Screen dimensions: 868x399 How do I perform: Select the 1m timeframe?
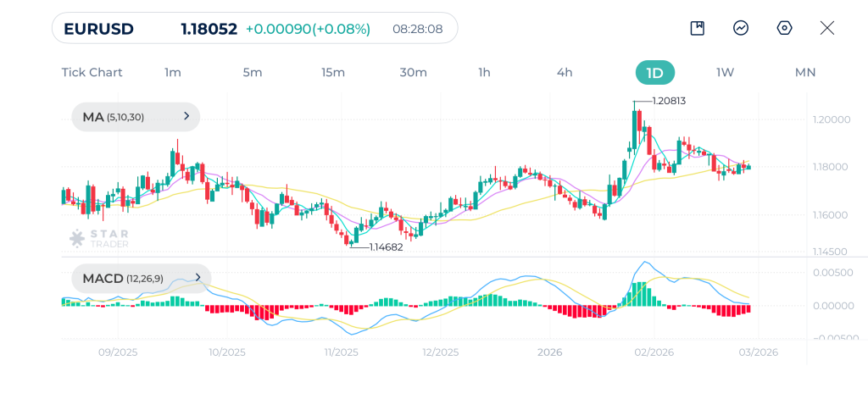point(173,72)
